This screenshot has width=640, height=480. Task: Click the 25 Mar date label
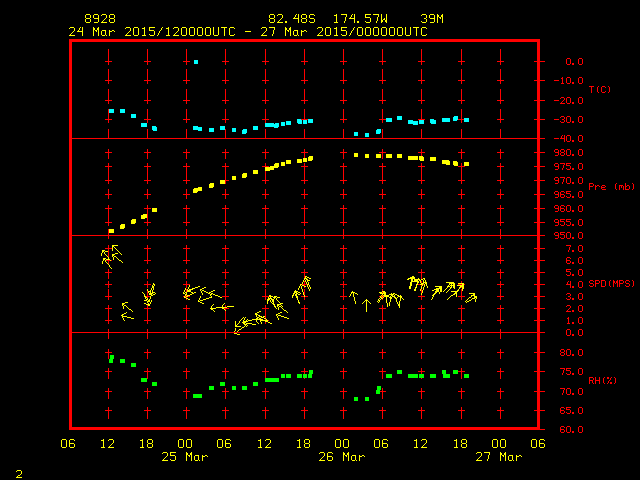pyautogui.click(x=185, y=457)
